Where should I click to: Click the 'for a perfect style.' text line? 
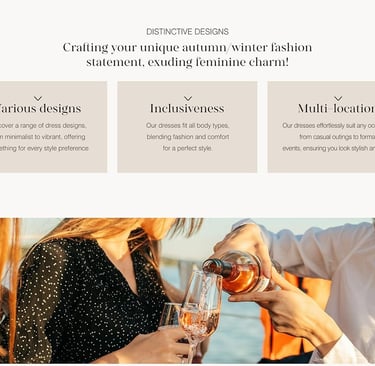point(187,148)
